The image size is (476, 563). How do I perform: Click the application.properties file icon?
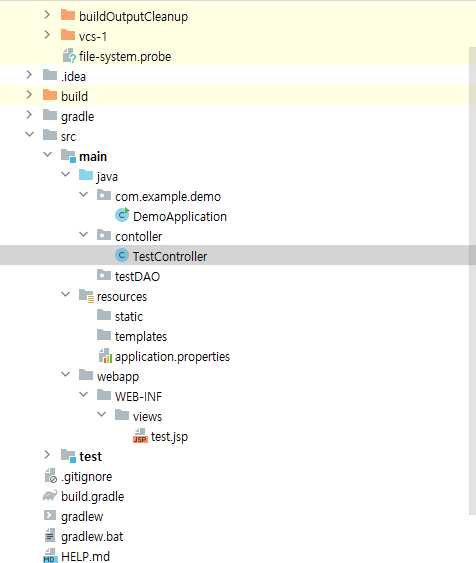click(x=105, y=356)
